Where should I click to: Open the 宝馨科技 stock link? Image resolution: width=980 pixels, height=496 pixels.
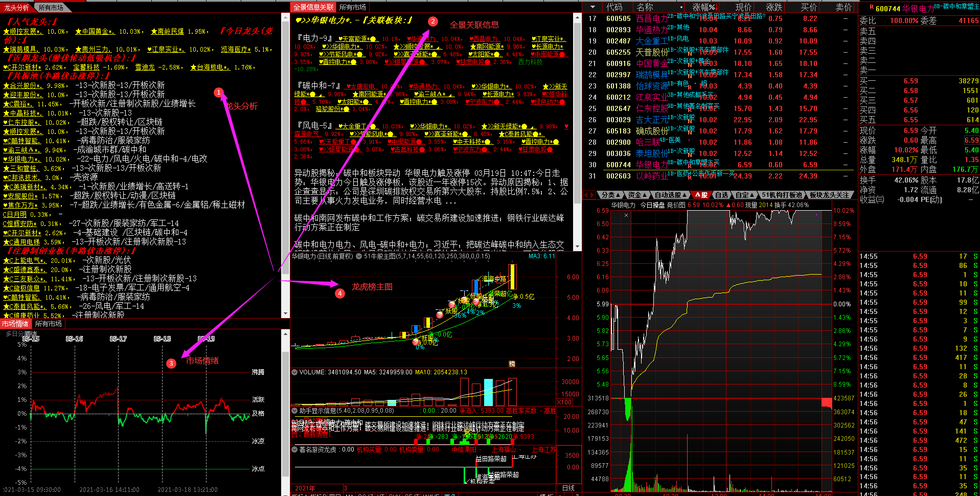[x=86, y=67]
